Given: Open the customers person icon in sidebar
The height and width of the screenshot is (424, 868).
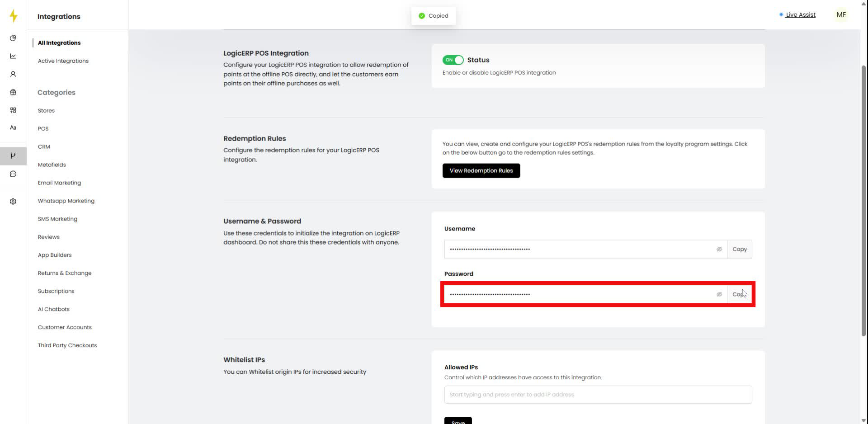Looking at the screenshot, I should click(x=13, y=74).
